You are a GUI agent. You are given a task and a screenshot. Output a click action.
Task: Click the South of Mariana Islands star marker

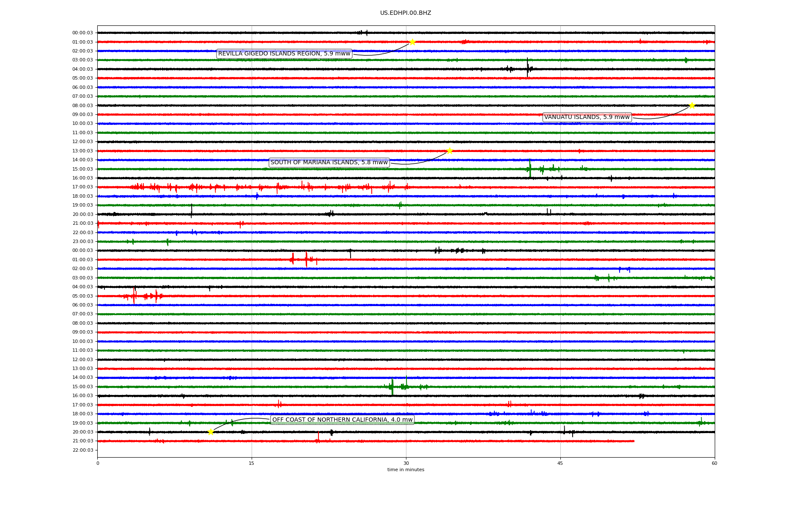pyautogui.click(x=450, y=151)
